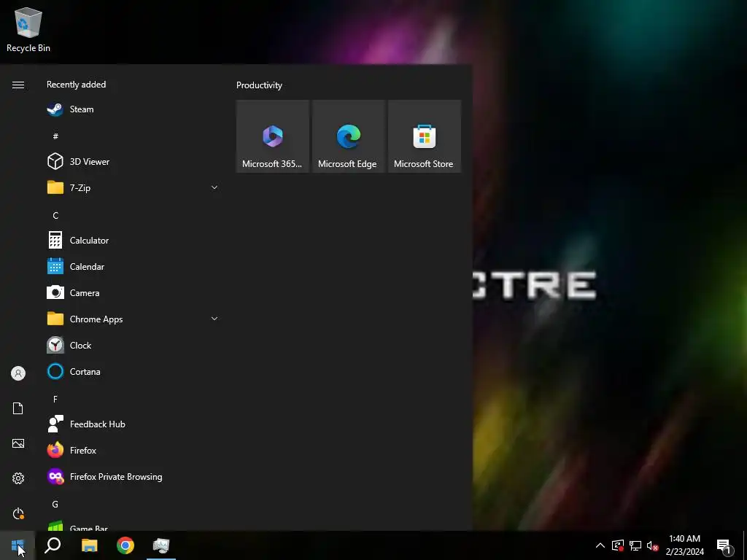
Task: Open the Game Bar app
Action: pyautogui.click(x=133, y=525)
